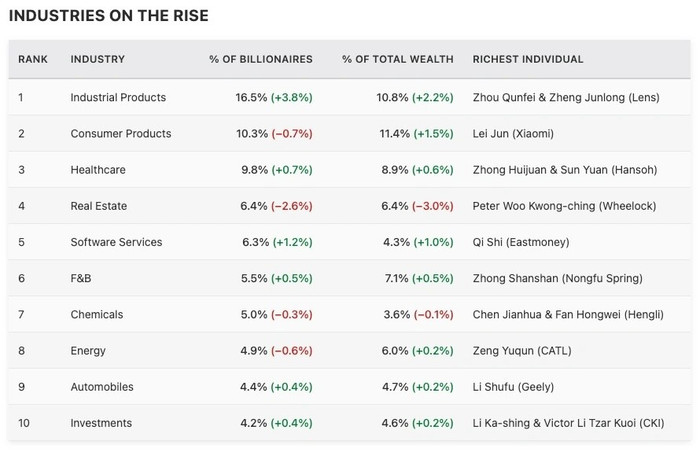This screenshot has width=700, height=455.
Task: Click the Energy industry cell
Action: pos(88,351)
